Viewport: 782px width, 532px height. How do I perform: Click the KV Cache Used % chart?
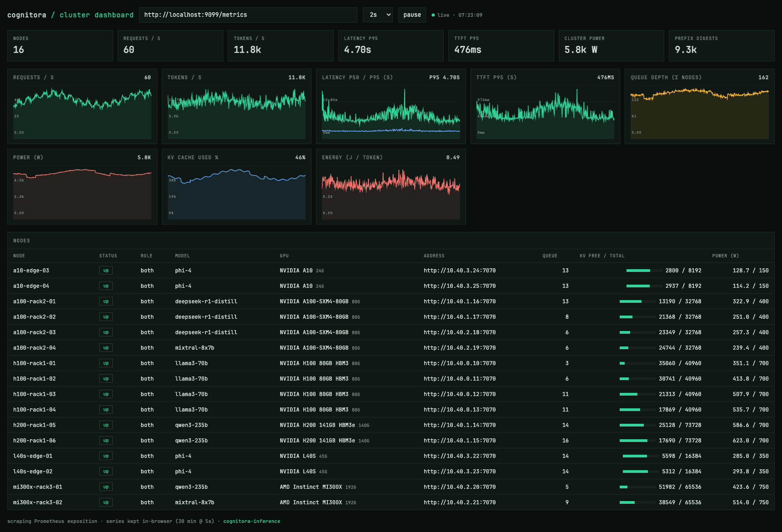236,186
